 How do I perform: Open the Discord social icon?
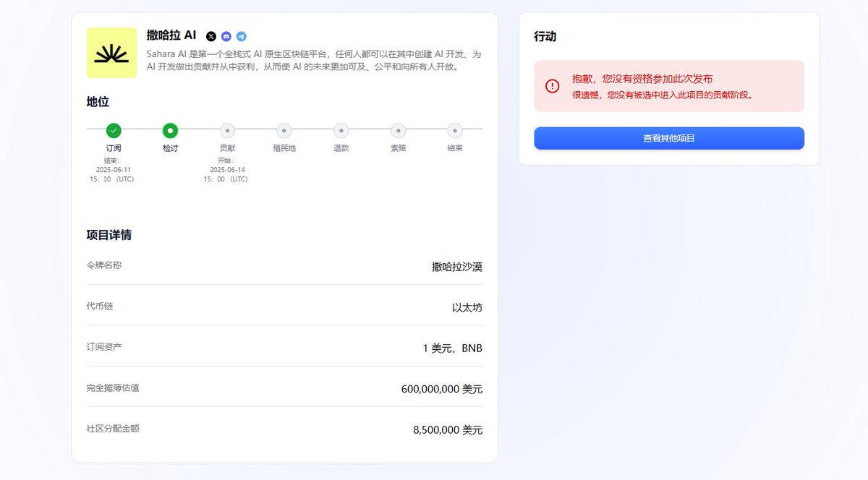point(226,36)
